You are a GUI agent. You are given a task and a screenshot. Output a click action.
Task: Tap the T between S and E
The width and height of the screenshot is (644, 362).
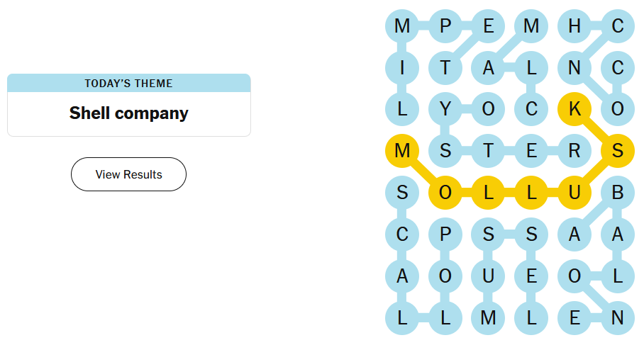tap(489, 151)
